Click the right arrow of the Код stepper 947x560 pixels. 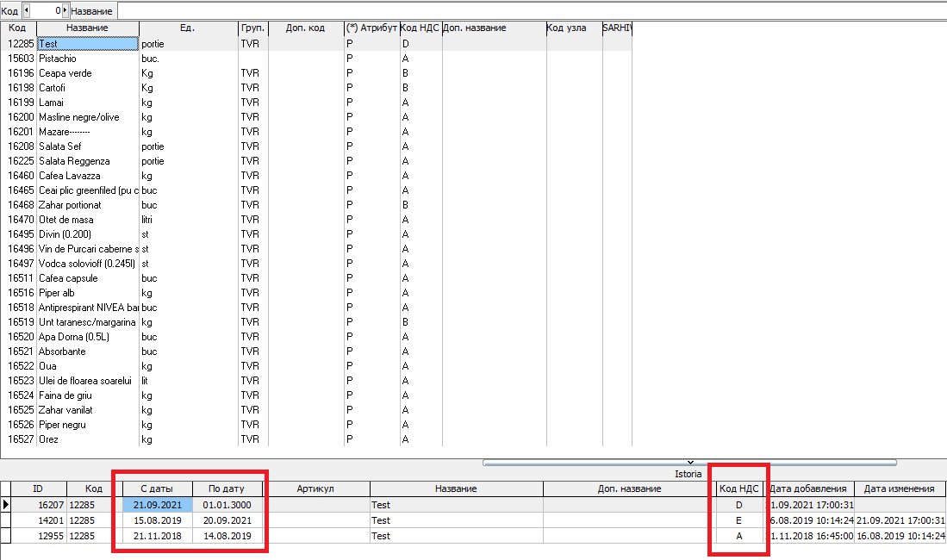(x=65, y=10)
